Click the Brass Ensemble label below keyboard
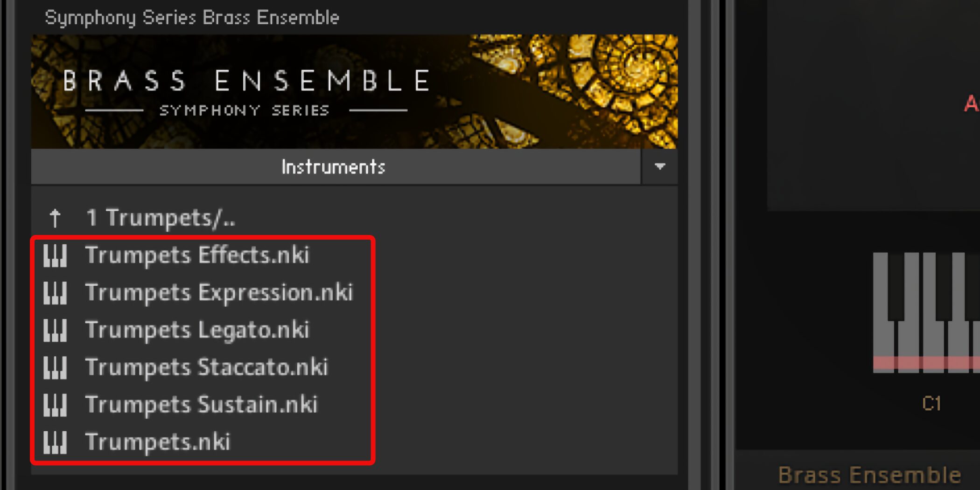This screenshot has height=490, width=980. 869,475
